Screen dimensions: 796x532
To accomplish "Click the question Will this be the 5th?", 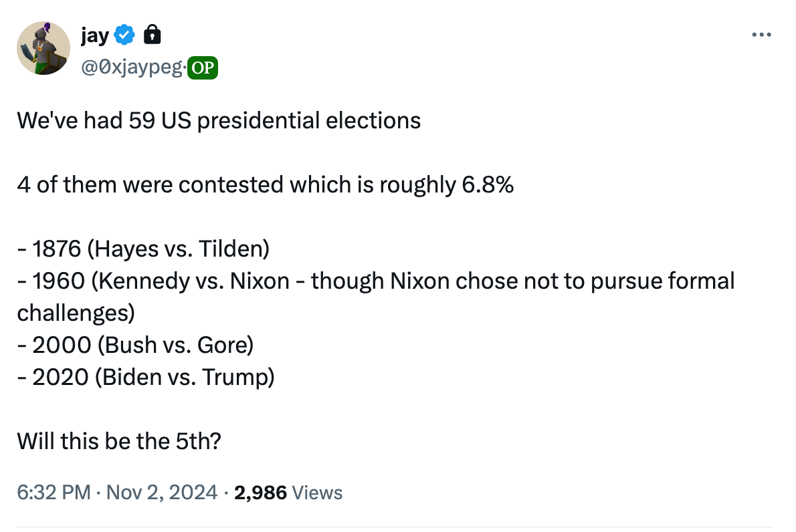I will tap(119, 441).
